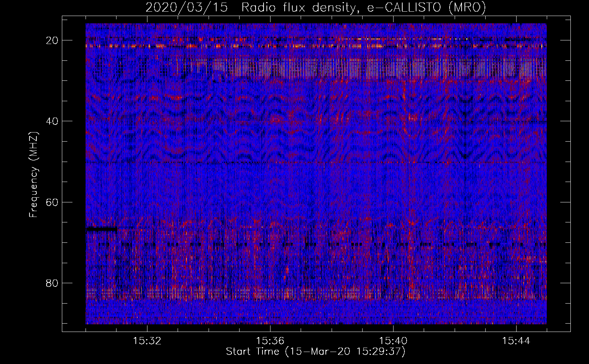Viewport: 589px width, 364px height.
Task: Click the plot title '2020/03/15 Radio flux density'
Action: coord(316,7)
